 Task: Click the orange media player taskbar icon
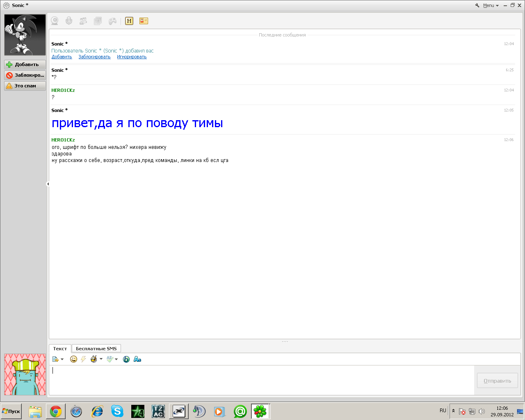[x=220, y=411]
